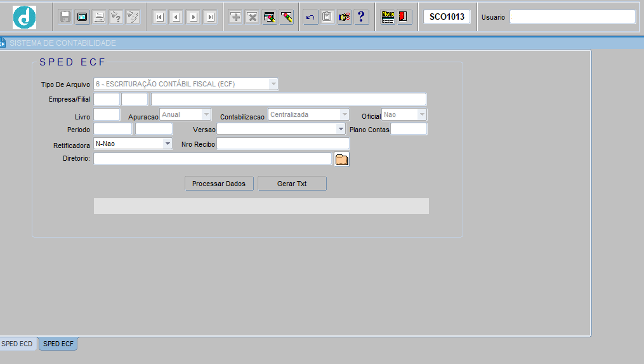Expand the Tipo De Arquivo dropdown

(x=273, y=84)
